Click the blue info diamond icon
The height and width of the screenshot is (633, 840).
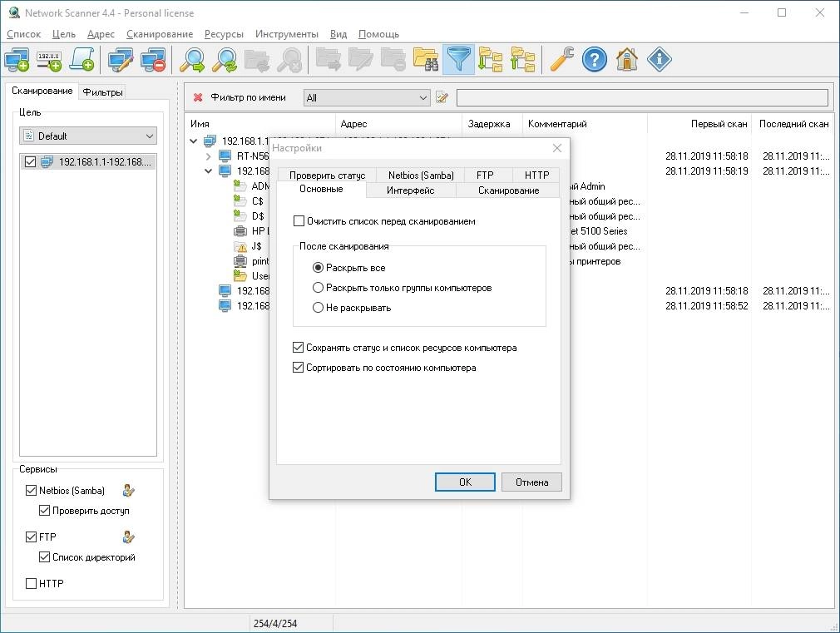click(660, 60)
